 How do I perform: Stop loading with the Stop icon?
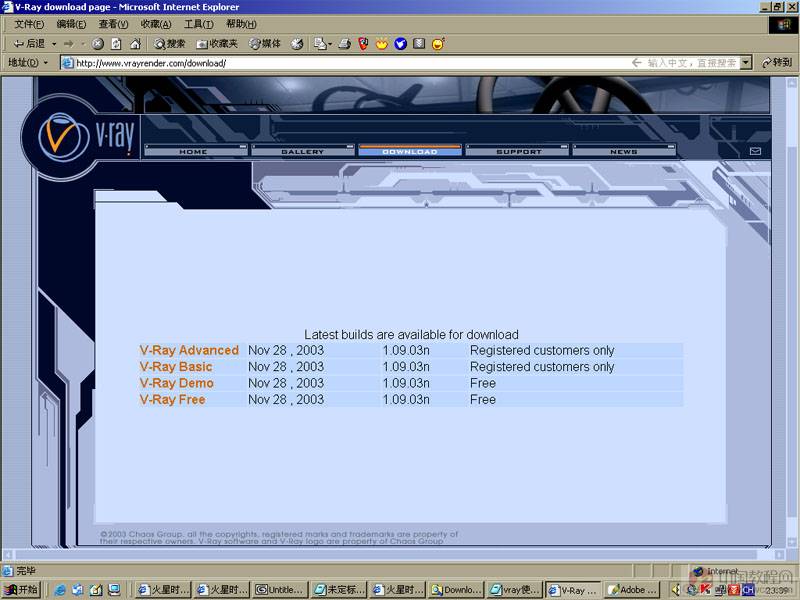coord(98,44)
